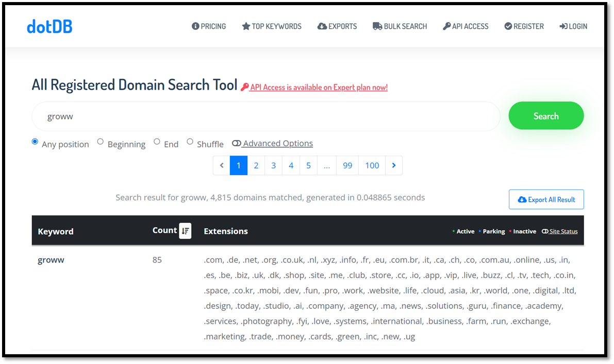The width and height of the screenshot is (614, 364).
Task: Click the .photography extension
Action: (266, 321)
